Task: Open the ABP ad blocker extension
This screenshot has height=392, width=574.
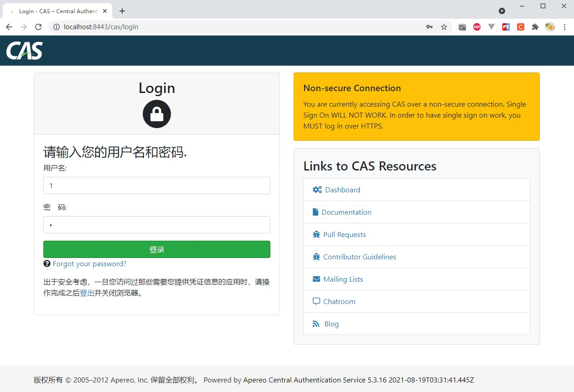Action: pos(477,27)
